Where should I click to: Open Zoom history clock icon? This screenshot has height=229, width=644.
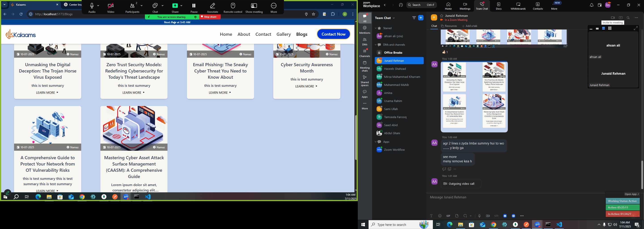tap(401, 5)
